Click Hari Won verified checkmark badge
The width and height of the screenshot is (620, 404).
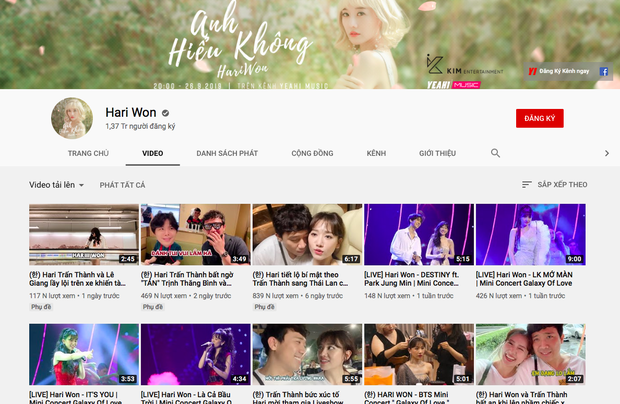point(165,113)
